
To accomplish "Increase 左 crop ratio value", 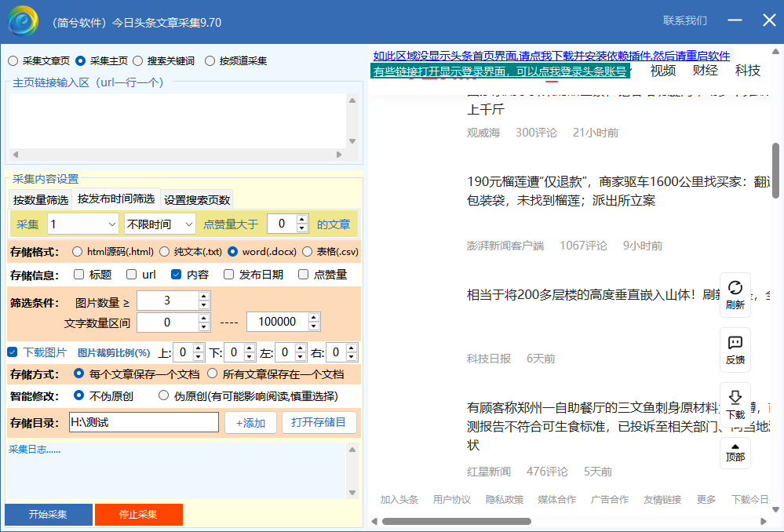I will [x=301, y=348].
